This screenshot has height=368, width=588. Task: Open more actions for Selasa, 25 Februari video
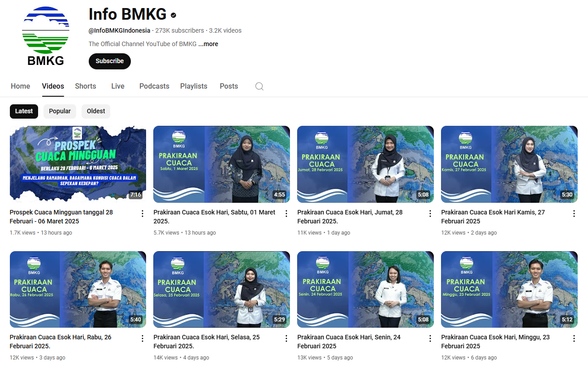(x=286, y=338)
